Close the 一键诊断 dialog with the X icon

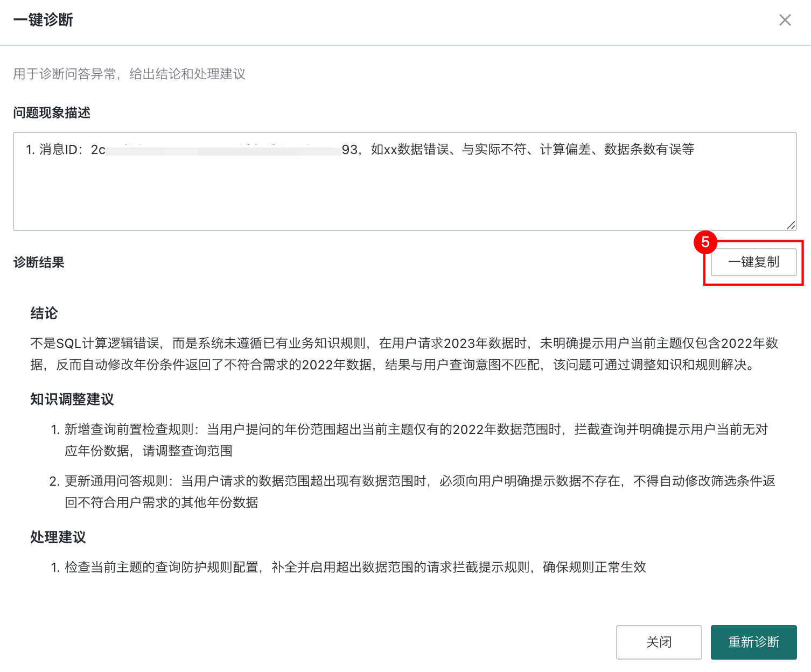pos(785,20)
